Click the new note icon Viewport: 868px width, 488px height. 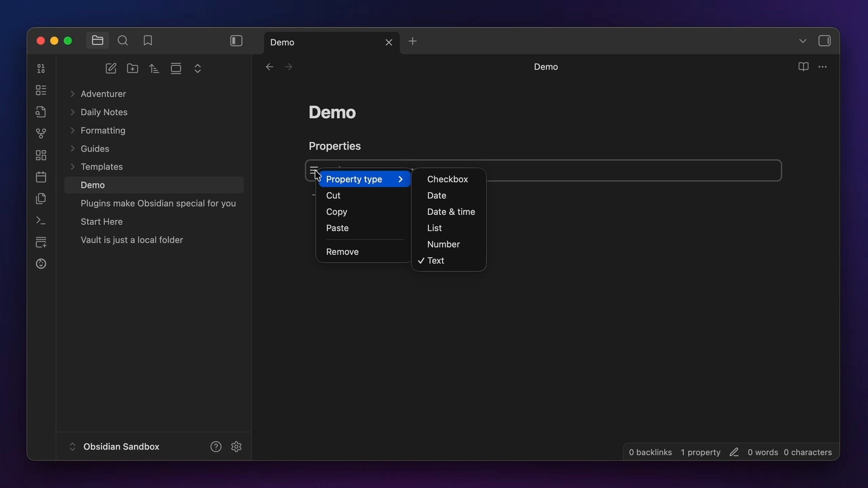[x=111, y=68]
